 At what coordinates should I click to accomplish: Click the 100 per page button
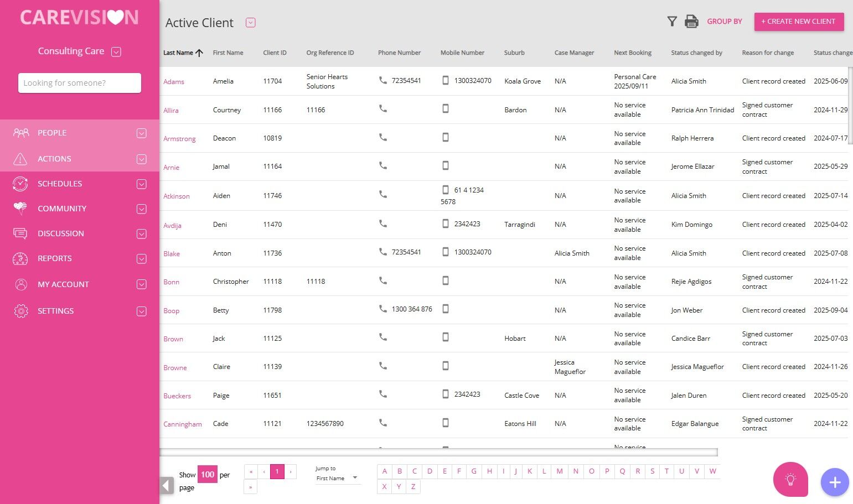point(208,475)
